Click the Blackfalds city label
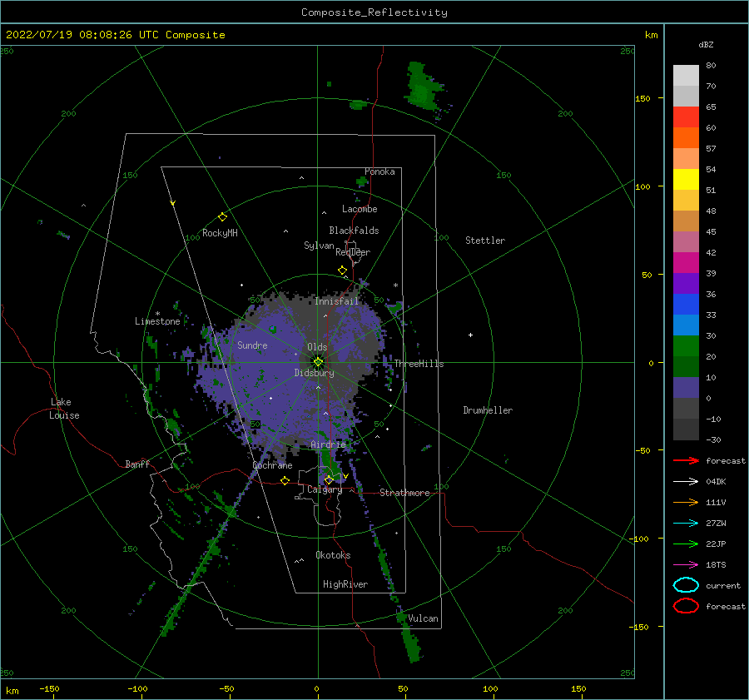 pyautogui.click(x=354, y=231)
